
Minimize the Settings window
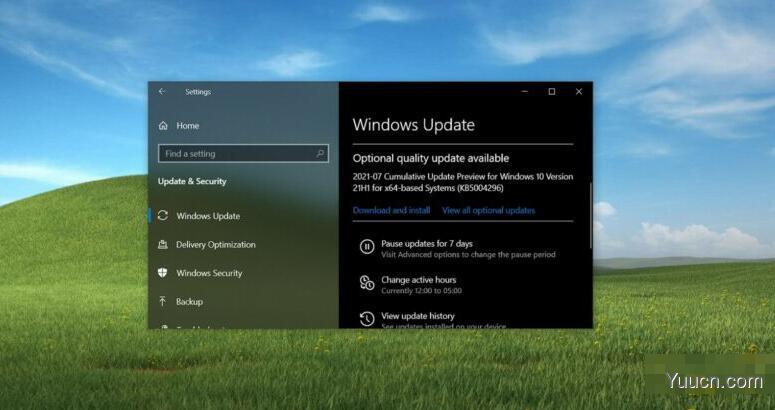(x=525, y=91)
